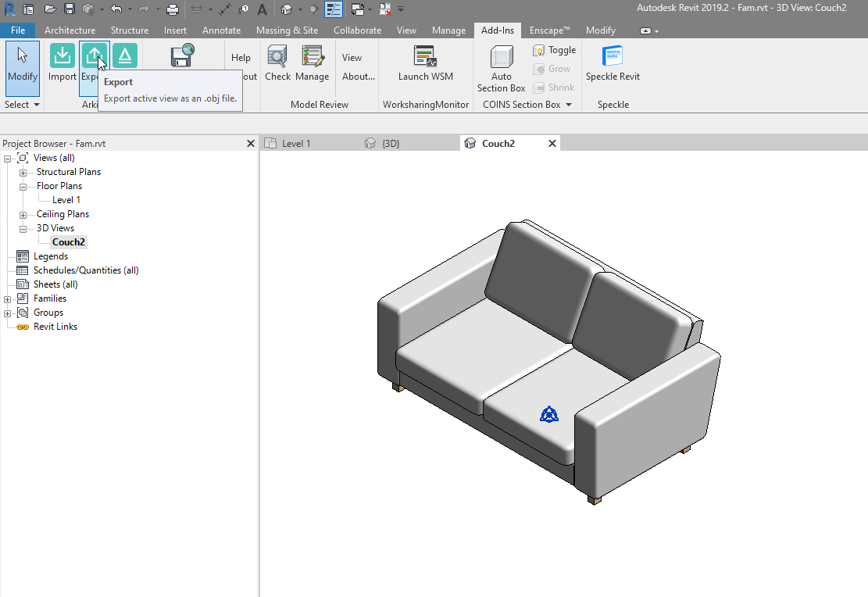Click the Modify arrow tool
This screenshot has height=597, width=868.
(x=22, y=68)
